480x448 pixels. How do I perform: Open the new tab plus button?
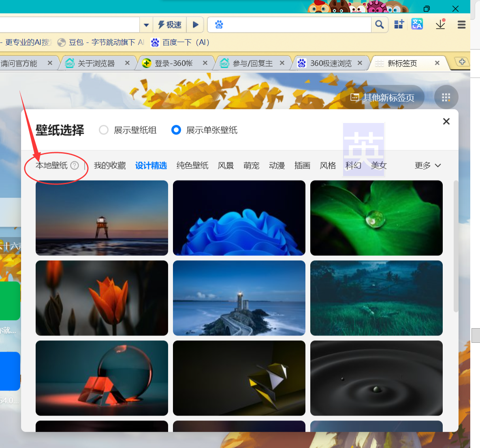click(462, 62)
